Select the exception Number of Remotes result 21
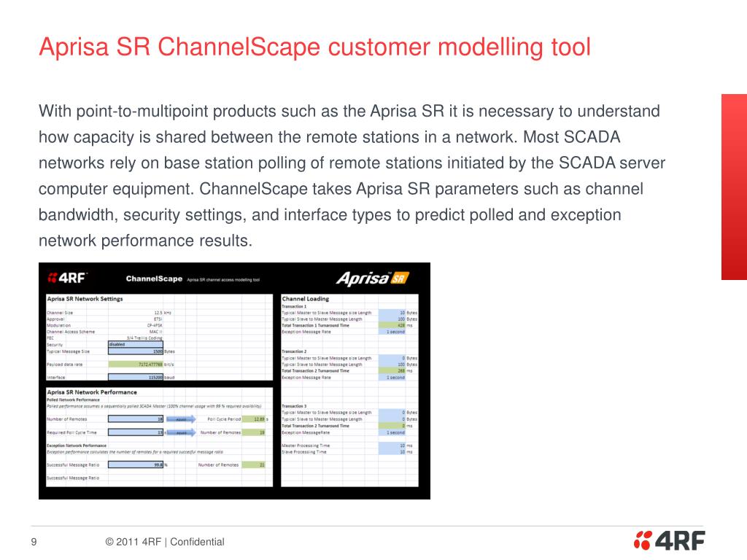 tap(253, 464)
